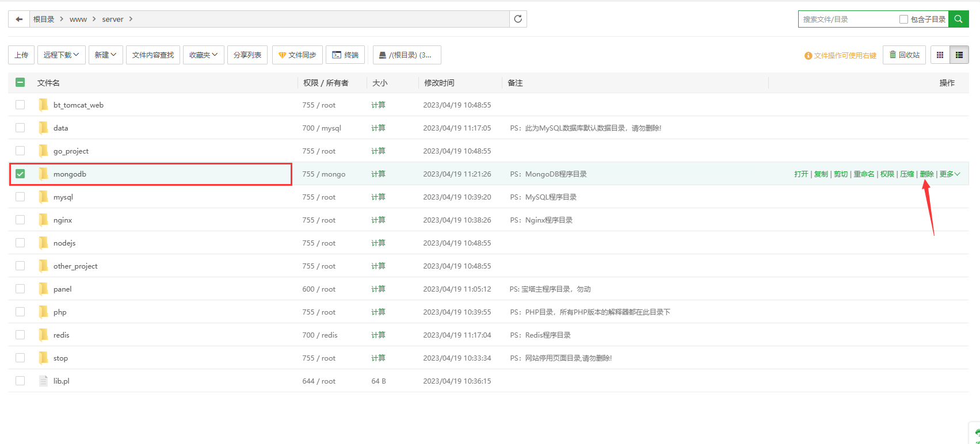Click the green search magnifier button
The height and width of the screenshot is (444, 980).
tap(958, 19)
